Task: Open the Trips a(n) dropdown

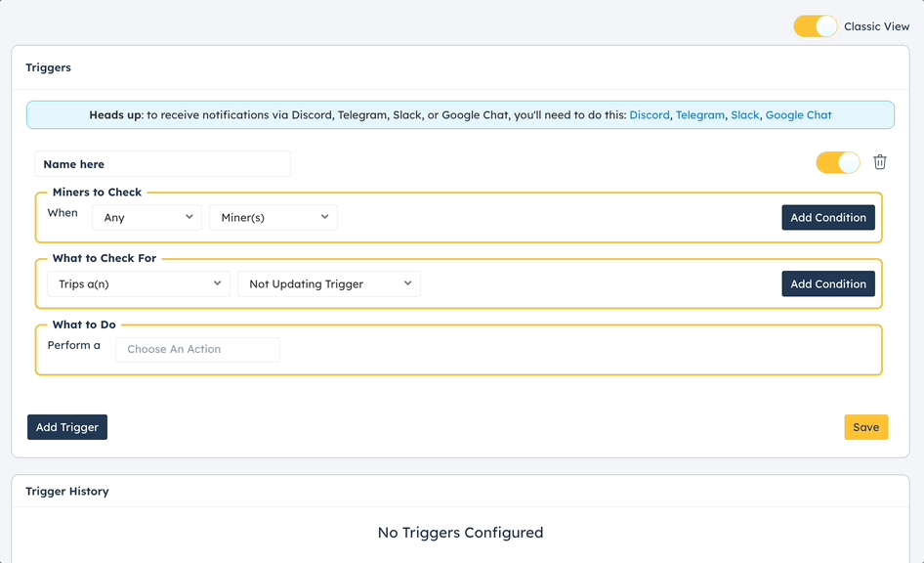Action: point(139,283)
